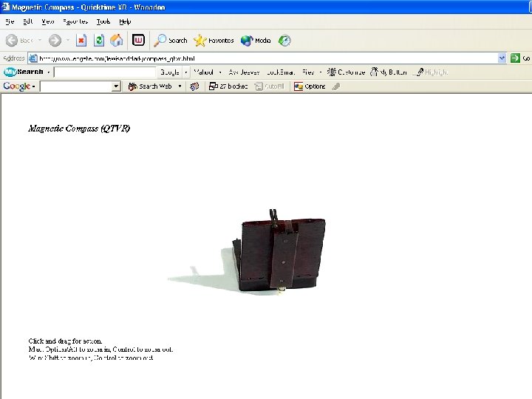Open the Media globe button
The height and width of the screenshot is (399, 532).
pyautogui.click(x=256, y=41)
